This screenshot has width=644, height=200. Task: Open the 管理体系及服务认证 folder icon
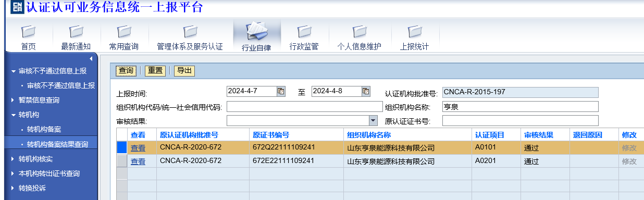tap(190, 32)
